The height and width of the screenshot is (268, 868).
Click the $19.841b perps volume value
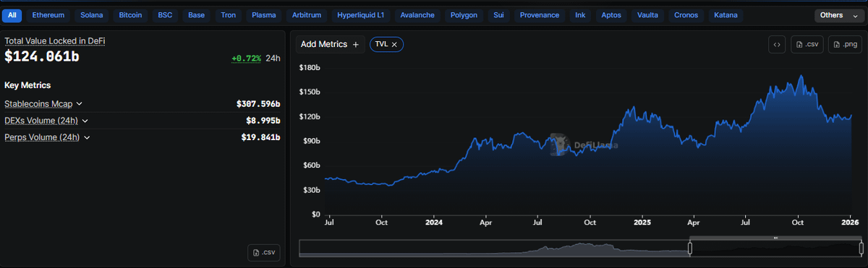coord(261,137)
